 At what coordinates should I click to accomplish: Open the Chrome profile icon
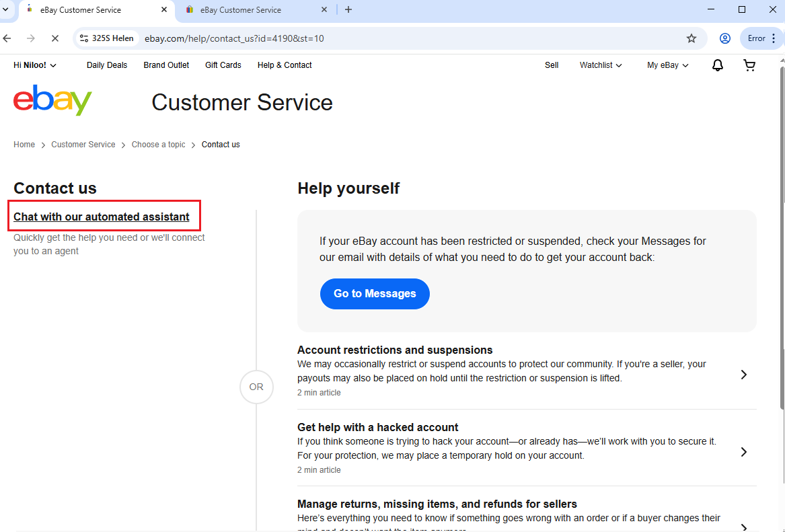tap(725, 38)
